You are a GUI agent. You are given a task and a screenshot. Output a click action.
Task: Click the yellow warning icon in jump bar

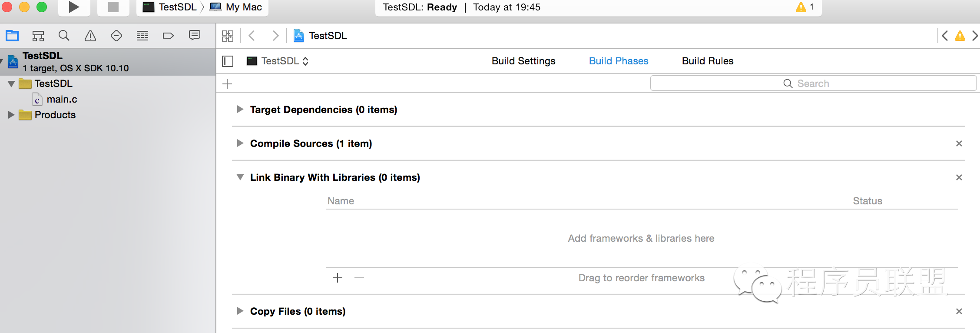pyautogui.click(x=960, y=36)
